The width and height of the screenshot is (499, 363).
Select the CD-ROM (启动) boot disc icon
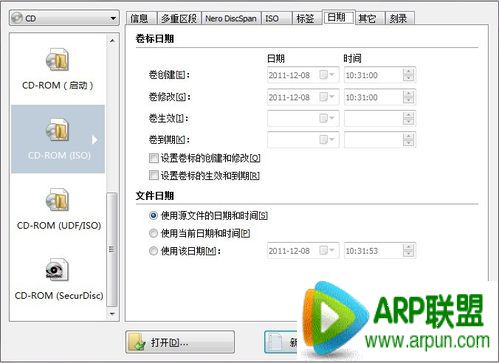click(58, 60)
